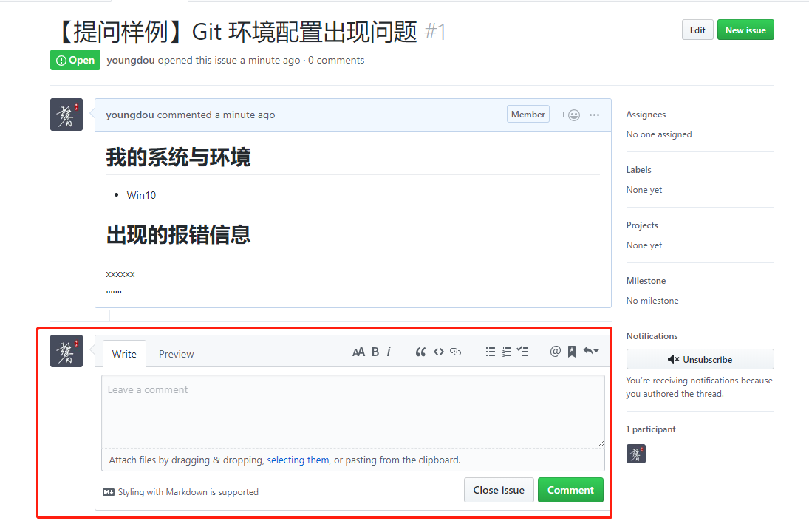
Task: Insert code formatting
Action: point(439,352)
